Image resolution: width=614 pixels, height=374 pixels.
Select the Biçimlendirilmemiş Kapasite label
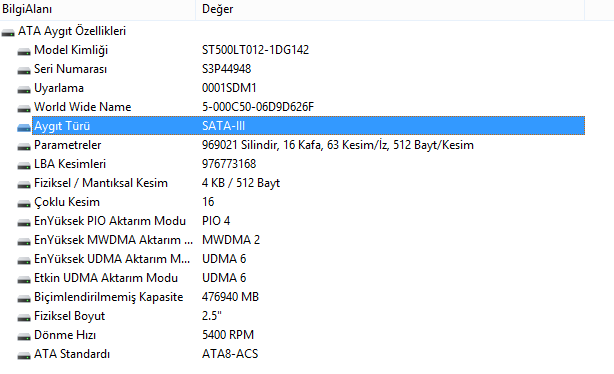point(108,297)
